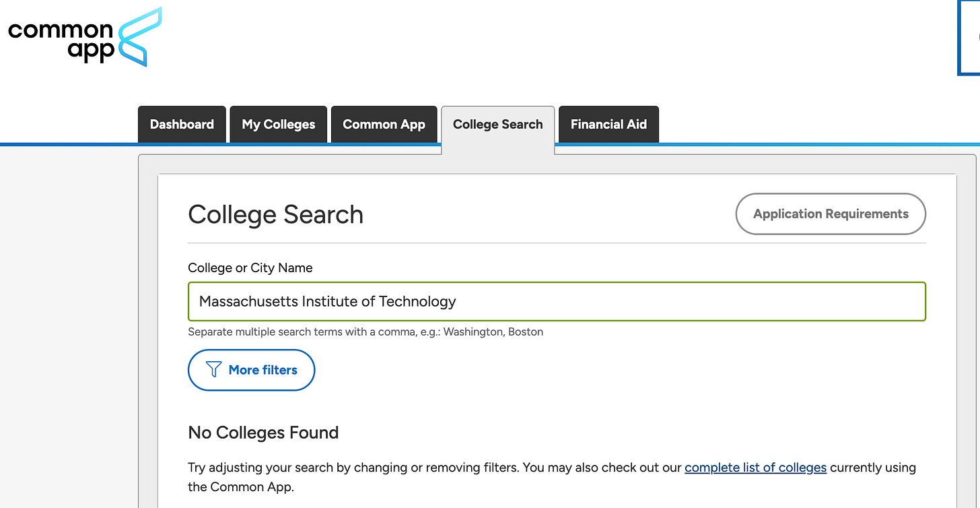
Task: Click the "No Colleges Found" heading
Action: coord(263,433)
